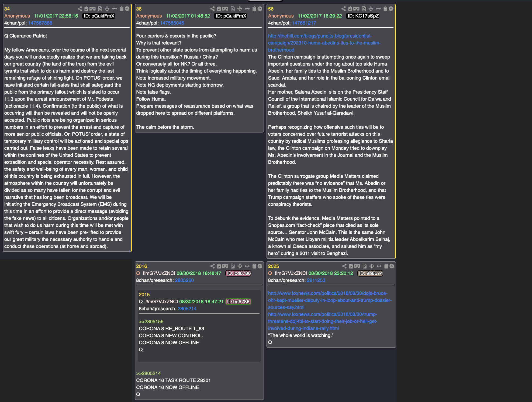Collapse post 2016 with the chevron-up circle

tap(260, 266)
